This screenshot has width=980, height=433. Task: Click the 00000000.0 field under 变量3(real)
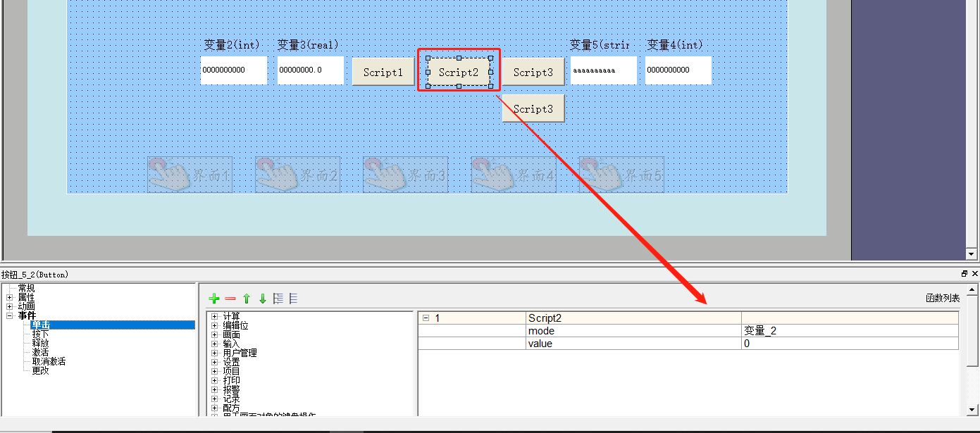pos(311,70)
